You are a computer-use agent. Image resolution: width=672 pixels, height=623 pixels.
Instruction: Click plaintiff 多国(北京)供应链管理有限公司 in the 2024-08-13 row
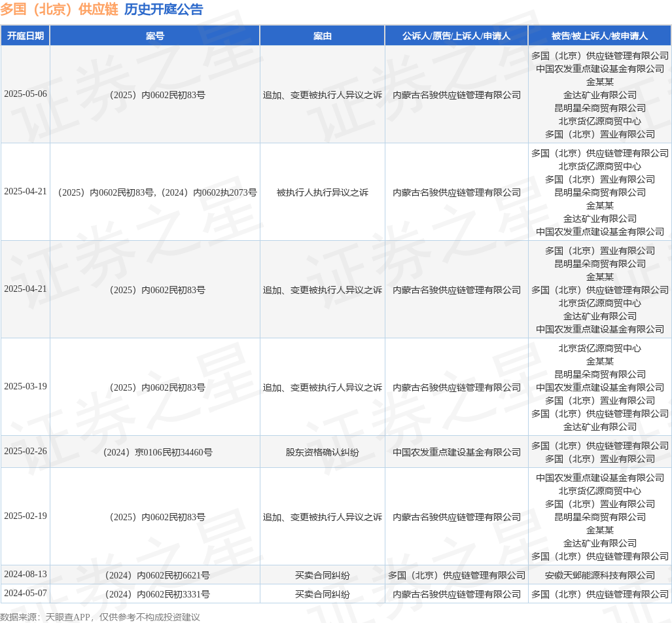click(x=457, y=575)
